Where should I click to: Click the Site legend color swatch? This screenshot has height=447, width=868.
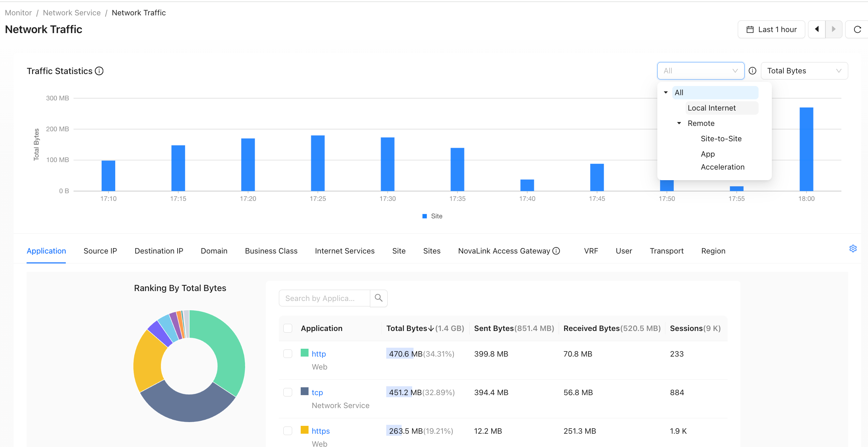(x=424, y=216)
